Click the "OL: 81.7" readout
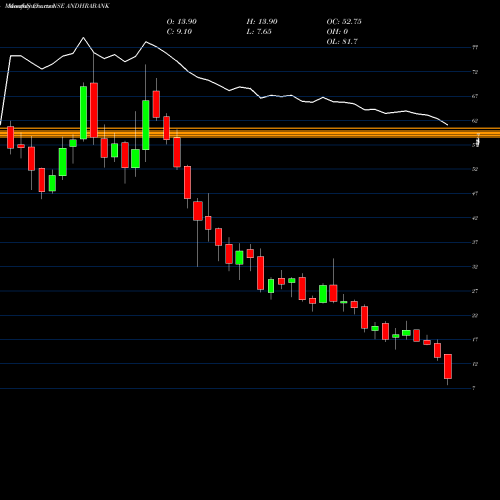 pos(342,42)
